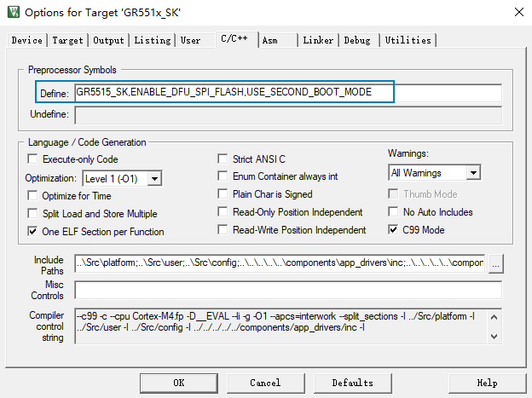Go to the Device tab

pos(27,40)
